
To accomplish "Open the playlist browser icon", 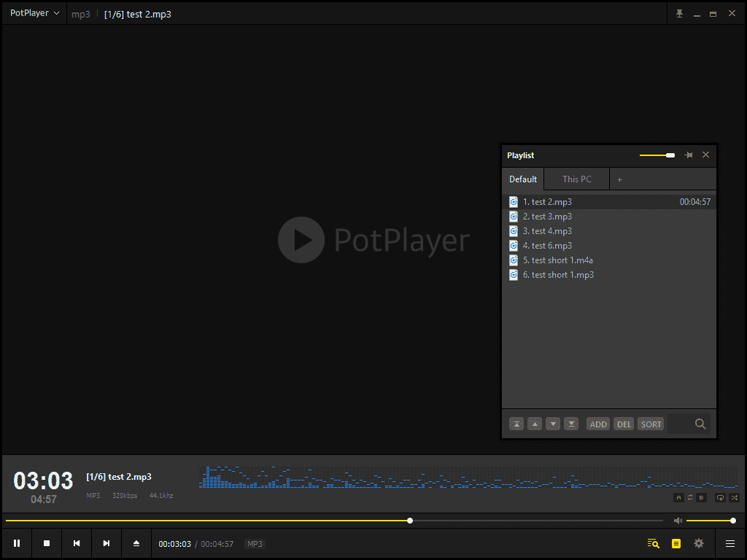I will [x=676, y=543].
